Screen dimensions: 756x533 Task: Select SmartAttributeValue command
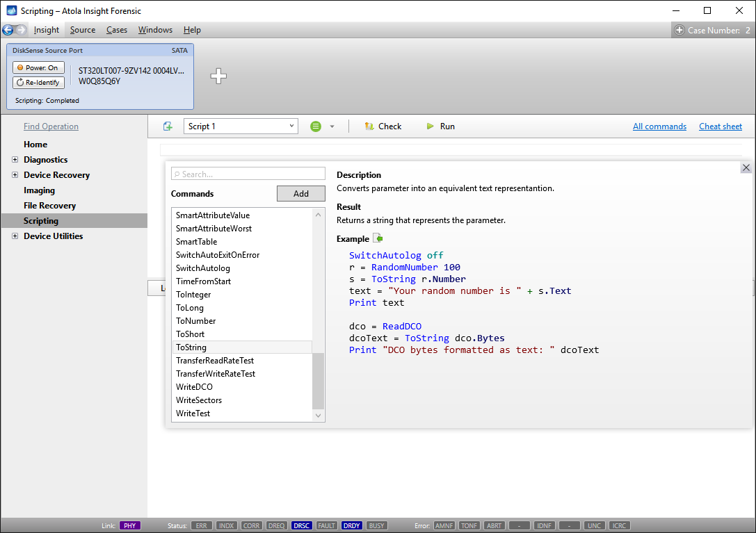tap(242, 215)
